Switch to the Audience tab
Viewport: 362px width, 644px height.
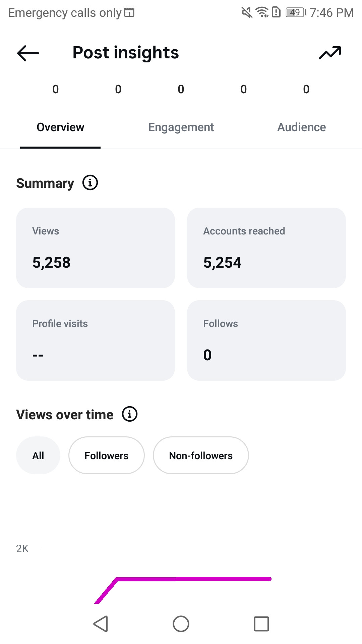click(x=302, y=127)
